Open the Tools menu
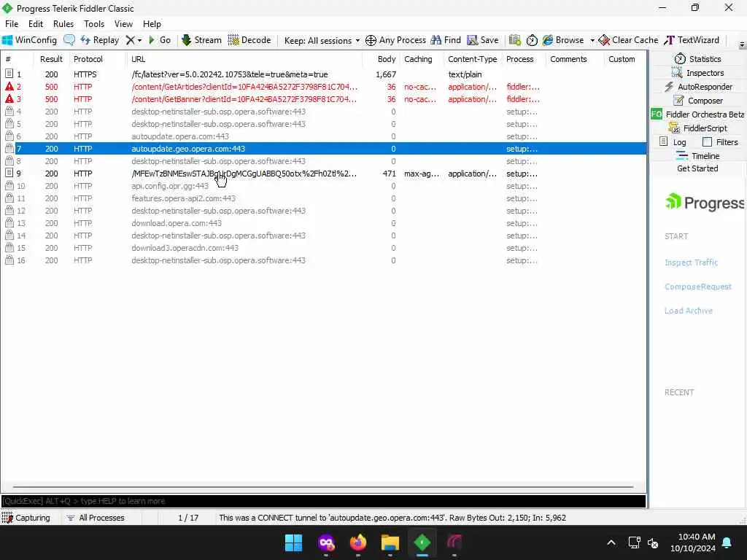Screen dimensions: 747x560 pos(94,24)
